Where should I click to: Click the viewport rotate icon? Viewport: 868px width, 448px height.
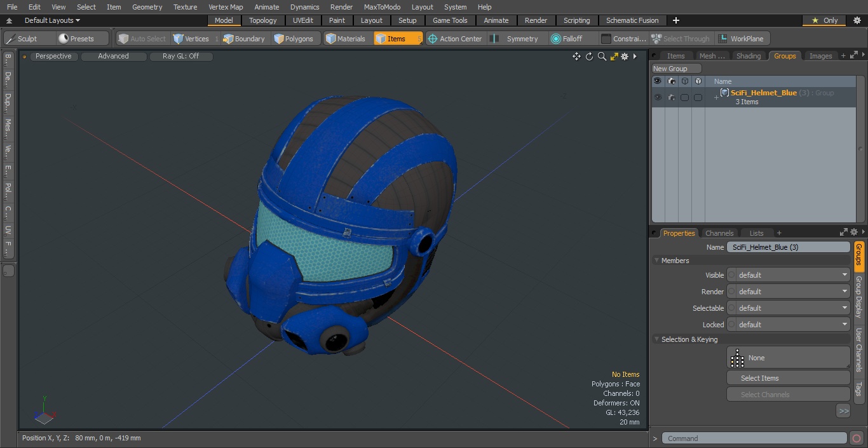589,57
